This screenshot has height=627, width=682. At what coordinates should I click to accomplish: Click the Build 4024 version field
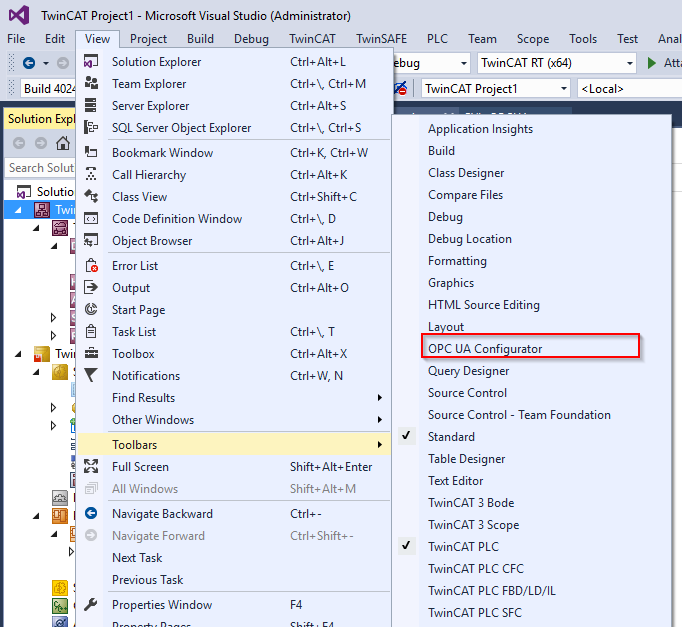tap(48, 89)
